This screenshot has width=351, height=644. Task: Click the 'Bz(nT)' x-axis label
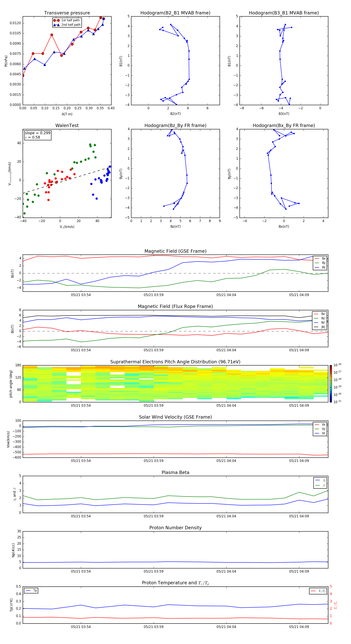click(175, 227)
